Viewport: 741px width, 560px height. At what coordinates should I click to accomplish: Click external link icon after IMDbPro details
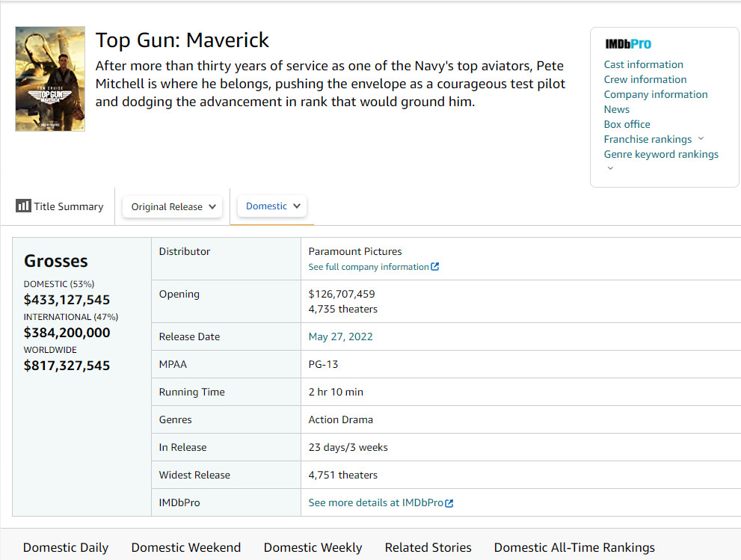[x=449, y=503]
